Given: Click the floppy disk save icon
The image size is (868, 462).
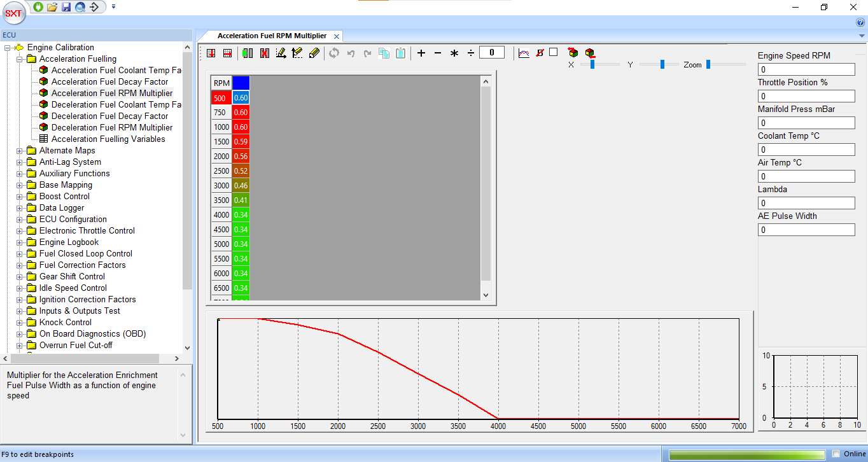Looking at the screenshot, I should point(66,7).
